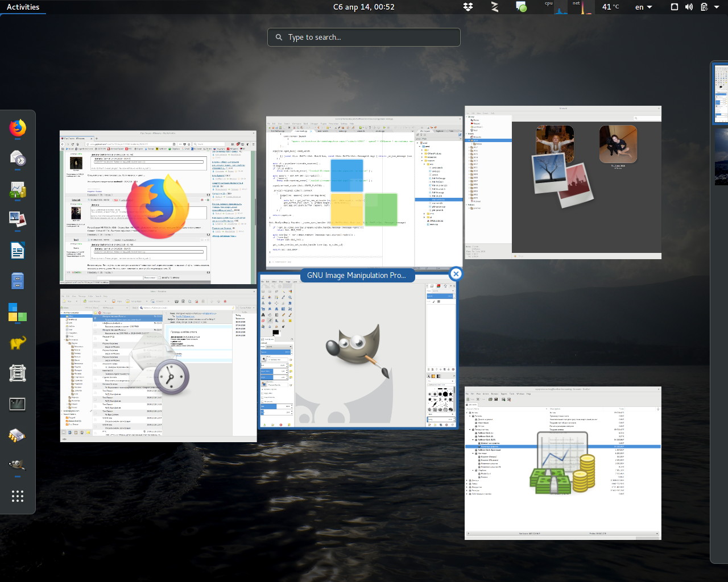Open Shotwell photo manager dock icon
This screenshot has height=582, width=728.
click(18, 219)
